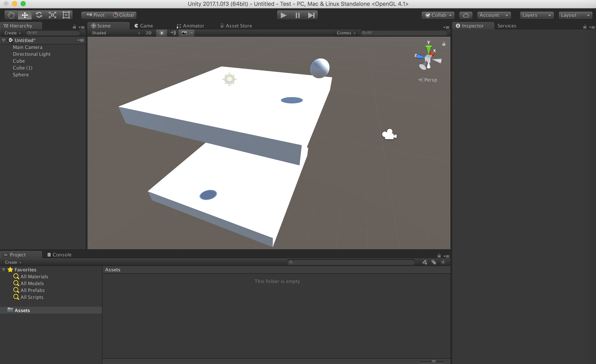
Task: Toggle Global/Local handle rotation
Action: coord(123,15)
